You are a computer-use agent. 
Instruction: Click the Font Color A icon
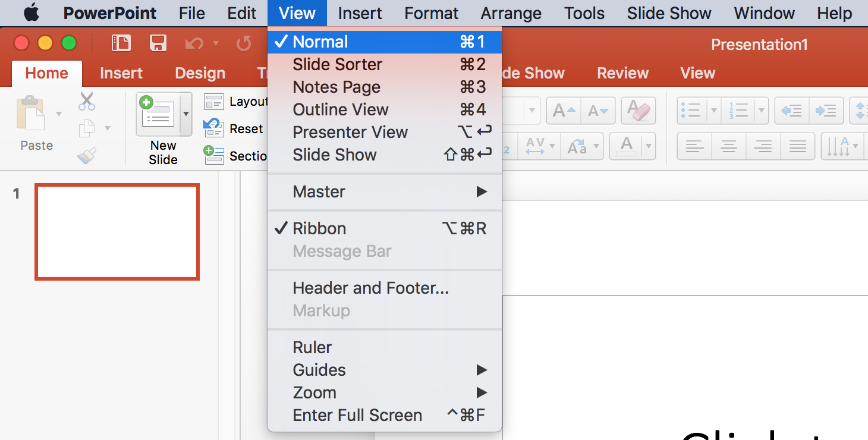pos(626,146)
